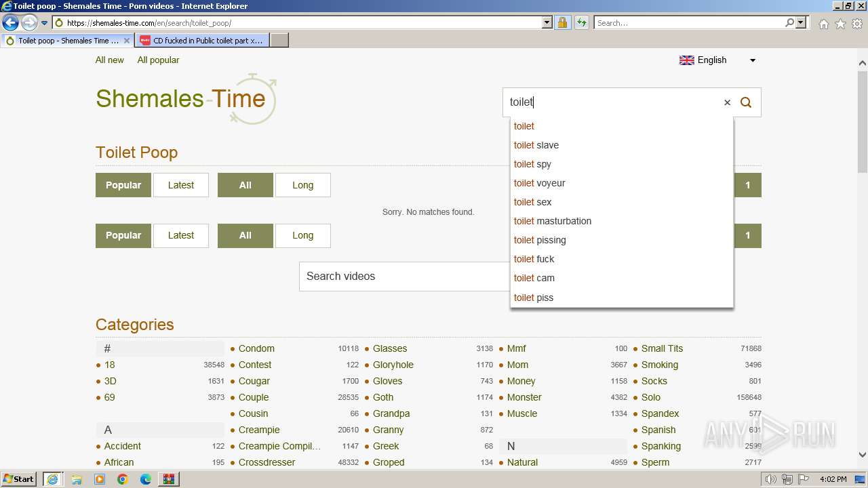Open the Windows Start button
The image size is (868, 488).
(x=19, y=479)
